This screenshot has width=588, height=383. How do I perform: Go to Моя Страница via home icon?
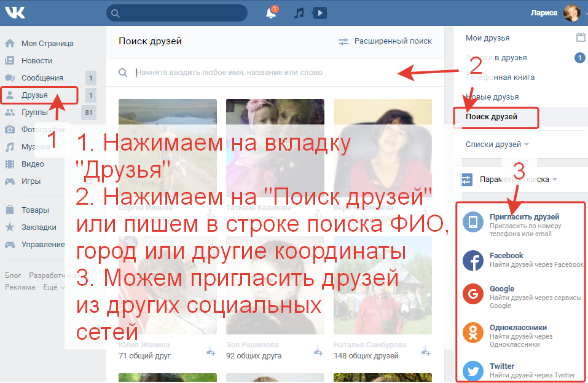tap(10, 44)
